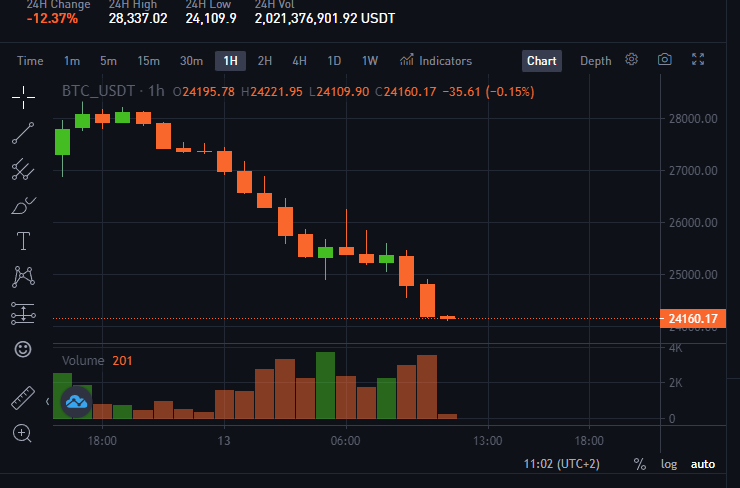The height and width of the screenshot is (488, 740).
Task: Select the ruler measure tool
Action: tap(23, 398)
